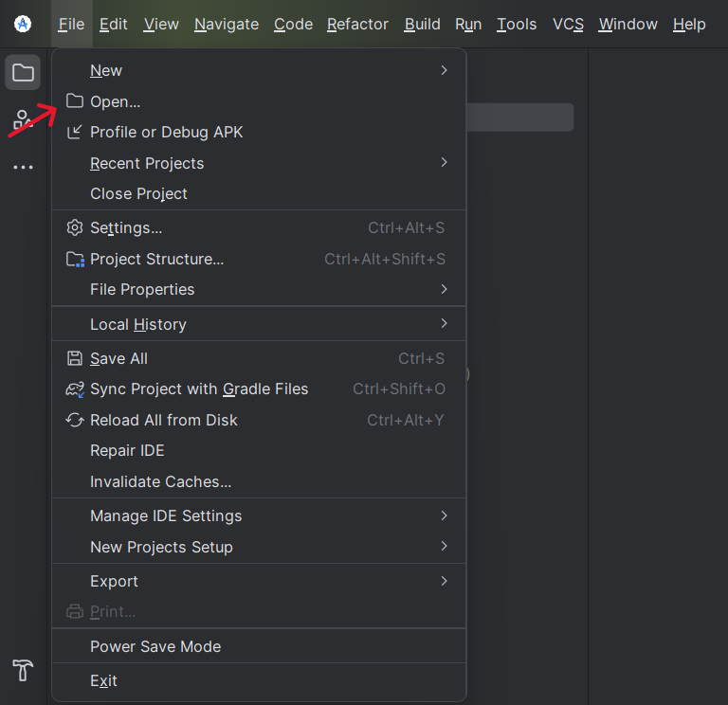This screenshot has height=705, width=728.
Task: Open the Project tool window folder icon
Action: click(23, 72)
